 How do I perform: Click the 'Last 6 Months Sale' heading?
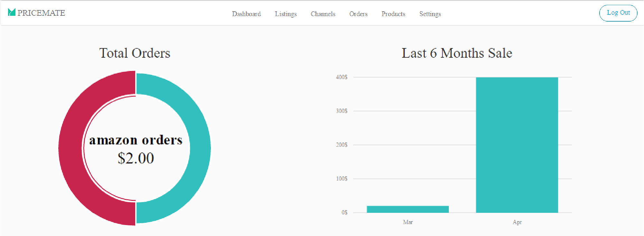click(x=457, y=53)
